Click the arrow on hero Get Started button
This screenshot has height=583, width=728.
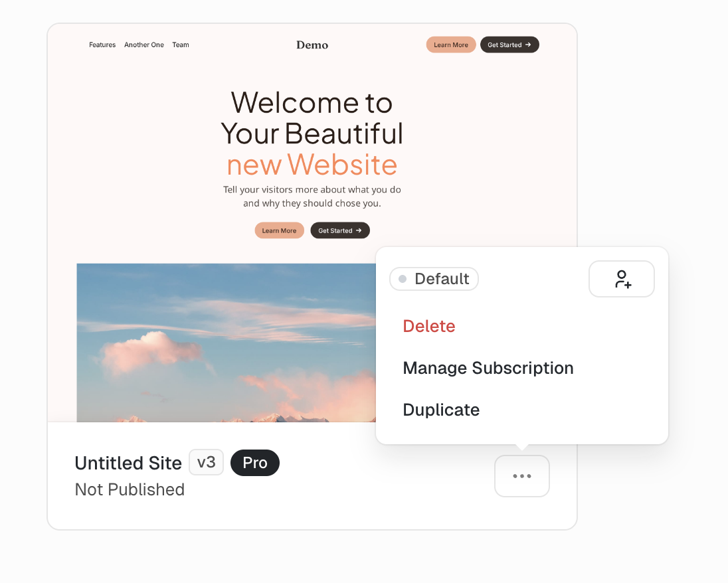pos(359,230)
